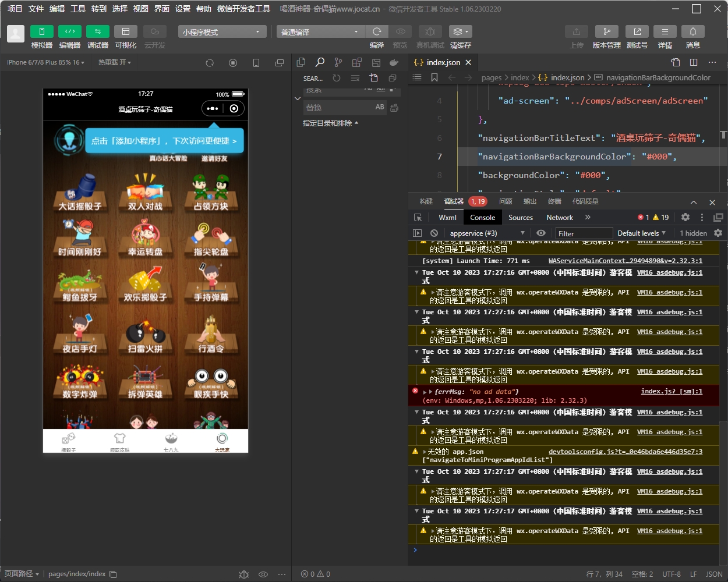The height and width of the screenshot is (582, 728).
Task: Click the 测试号 test account icon
Action: point(637,31)
